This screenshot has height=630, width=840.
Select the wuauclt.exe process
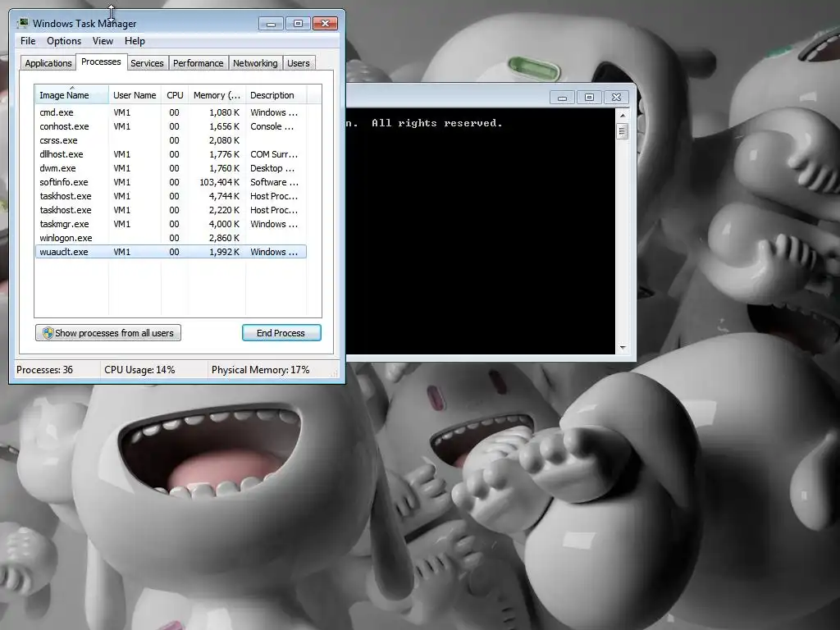pos(171,252)
